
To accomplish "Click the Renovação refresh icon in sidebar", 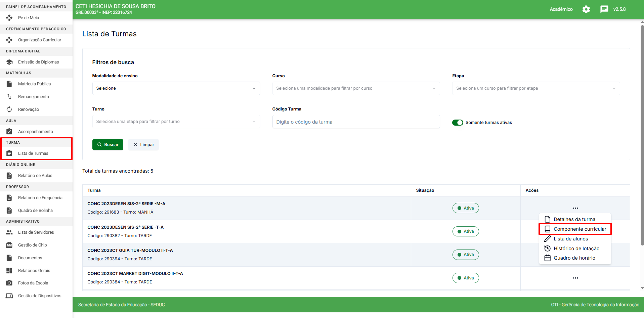I will (x=9, y=109).
